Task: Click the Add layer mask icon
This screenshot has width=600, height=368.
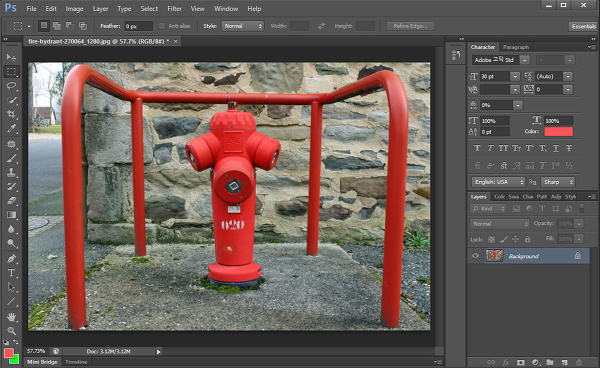Action: click(520, 362)
